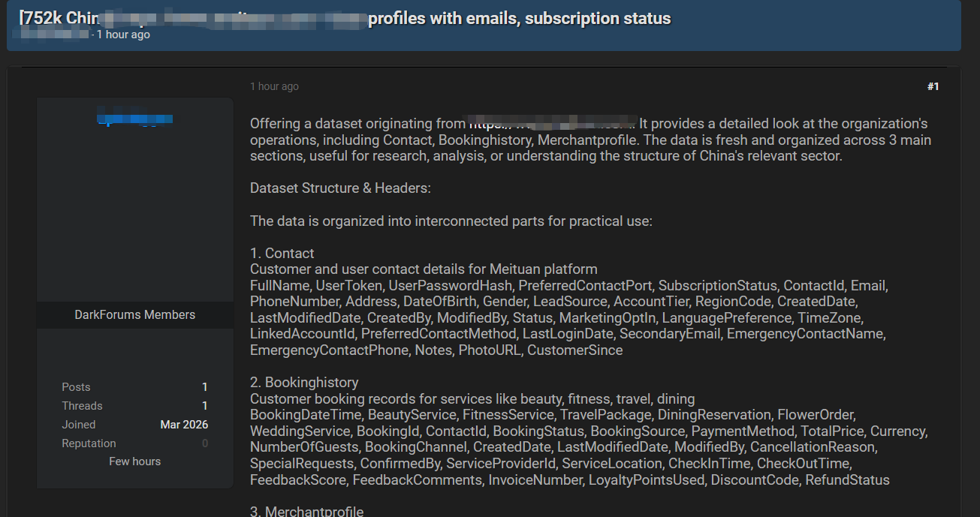The image size is (980, 517).
Task: Click the blurred poster username in profile panel
Action: [x=135, y=119]
